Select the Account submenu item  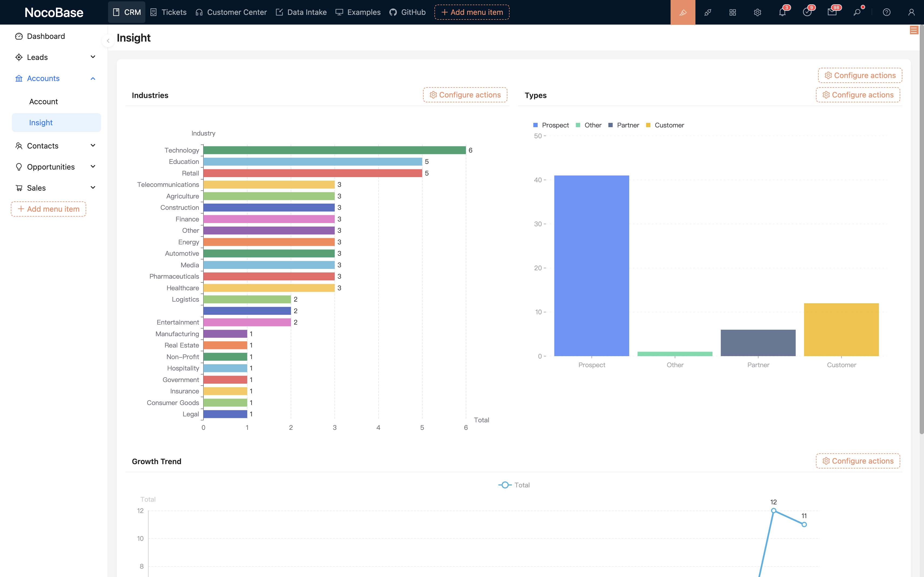(43, 102)
